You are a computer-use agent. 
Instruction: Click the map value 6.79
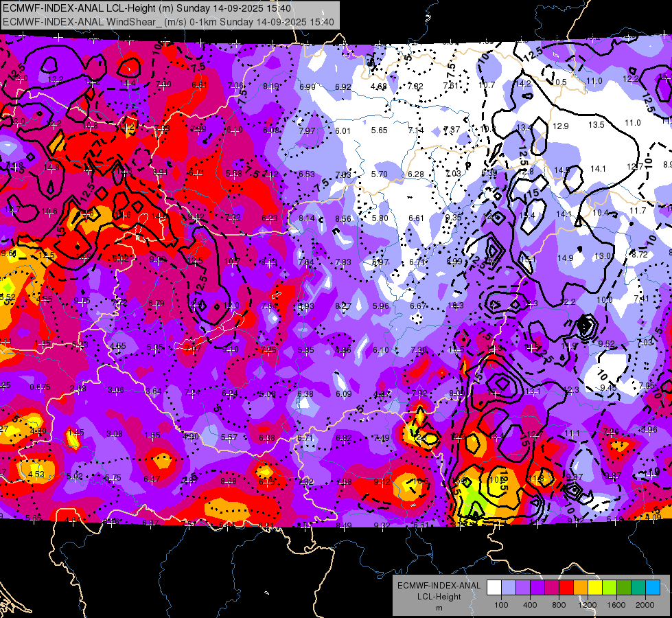157,304
